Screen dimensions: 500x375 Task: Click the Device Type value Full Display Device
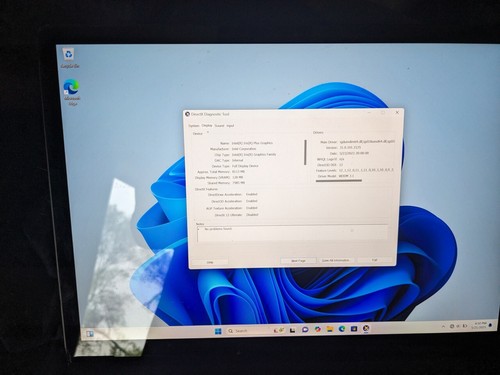coord(245,166)
